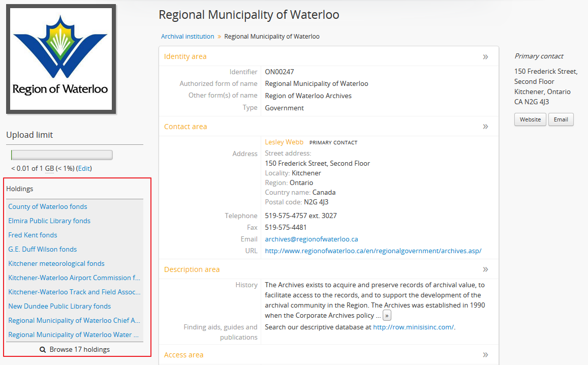Click the Holdings sidebar heading
588x365 pixels.
[x=19, y=189]
